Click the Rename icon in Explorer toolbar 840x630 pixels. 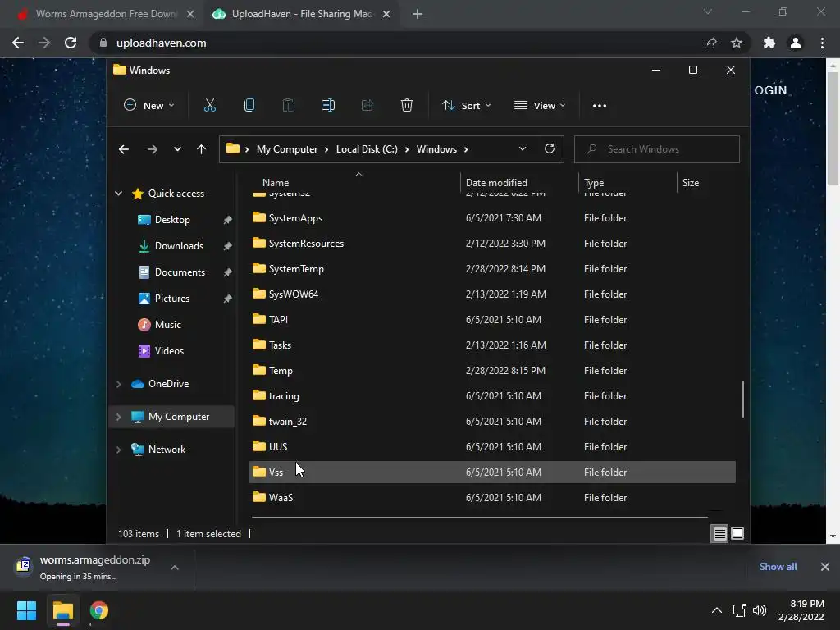(328, 106)
